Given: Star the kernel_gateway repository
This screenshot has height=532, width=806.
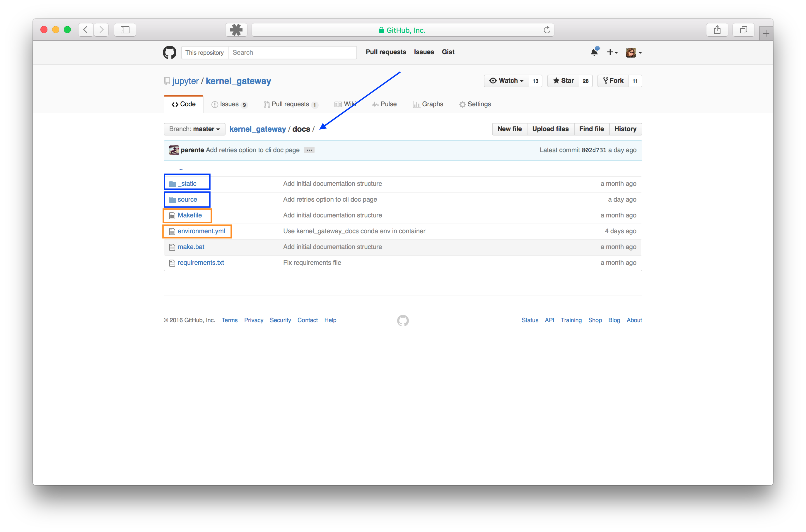Looking at the screenshot, I should coord(563,81).
